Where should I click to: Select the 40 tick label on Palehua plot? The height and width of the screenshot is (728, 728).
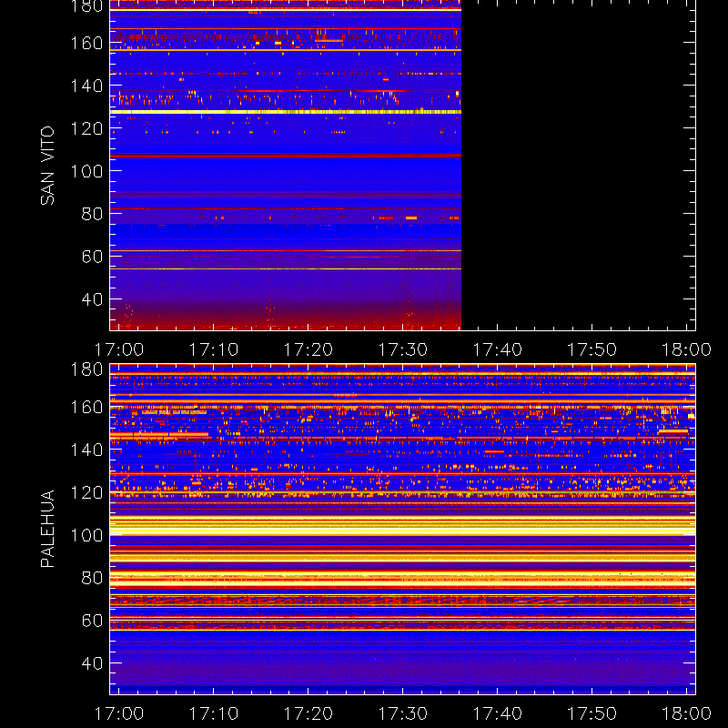tap(92, 663)
